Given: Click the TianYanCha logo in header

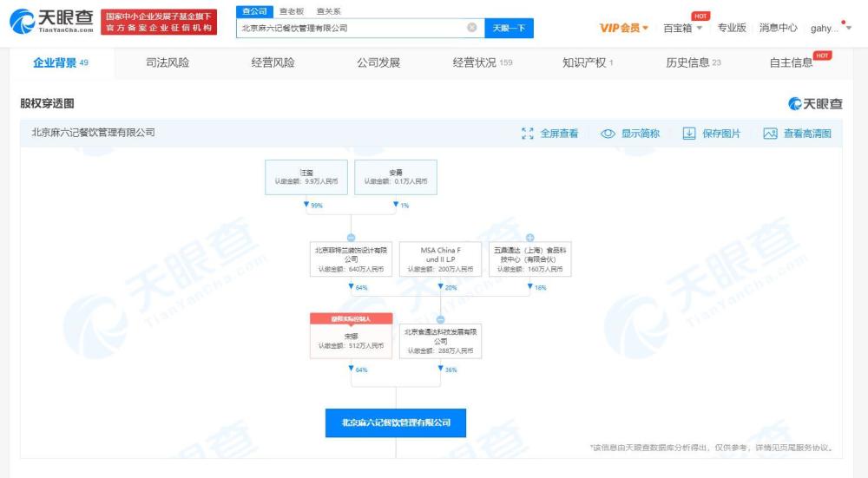Looking at the screenshot, I should pyautogui.click(x=52, y=21).
